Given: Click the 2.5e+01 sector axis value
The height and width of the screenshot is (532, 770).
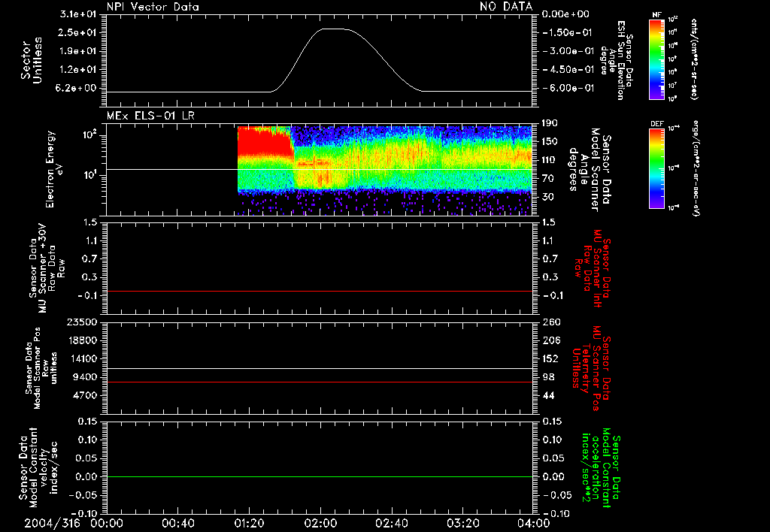Looking at the screenshot, I should click(77, 32).
